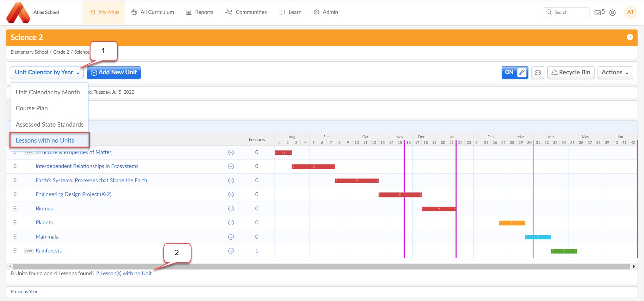Viewport: 644px width, 301px height.
Task: Go to Previous Year
Action: point(24,292)
